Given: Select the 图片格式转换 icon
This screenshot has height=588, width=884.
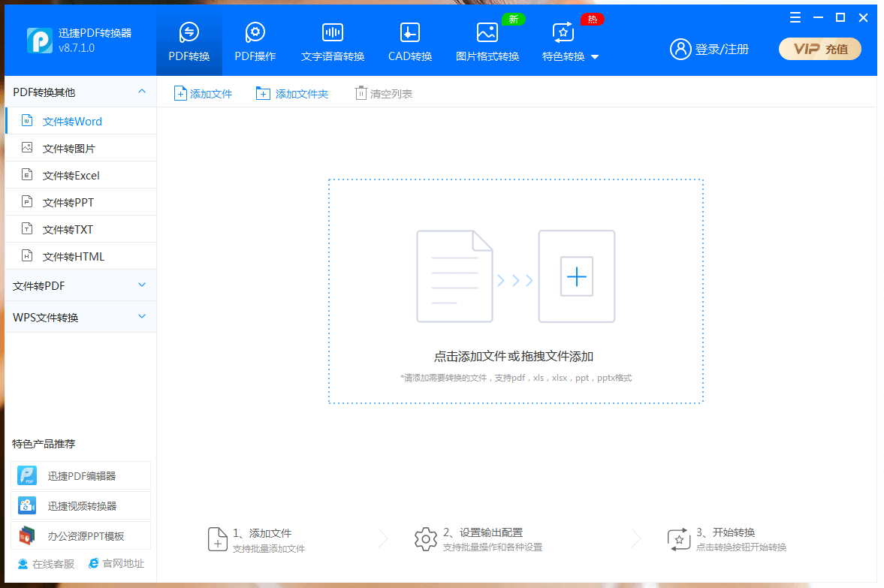Looking at the screenshot, I should click(x=487, y=32).
